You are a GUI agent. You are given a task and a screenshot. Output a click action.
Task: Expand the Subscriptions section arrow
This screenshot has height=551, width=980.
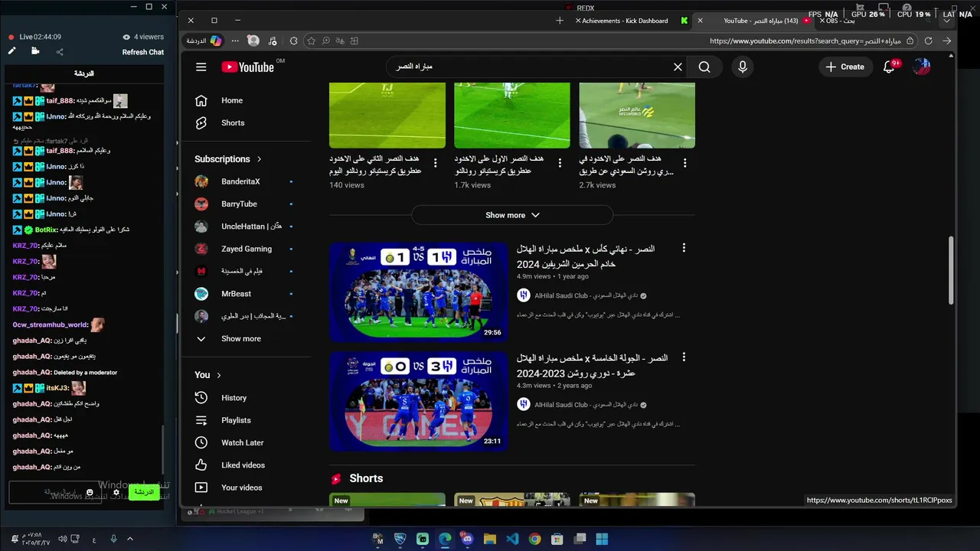click(x=259, y=159)
